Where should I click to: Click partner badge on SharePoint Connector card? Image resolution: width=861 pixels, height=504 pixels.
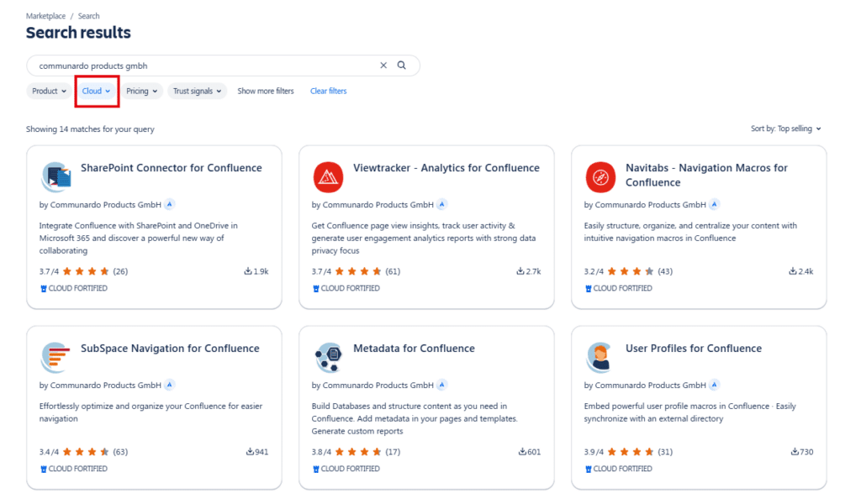tap(170, 205)
